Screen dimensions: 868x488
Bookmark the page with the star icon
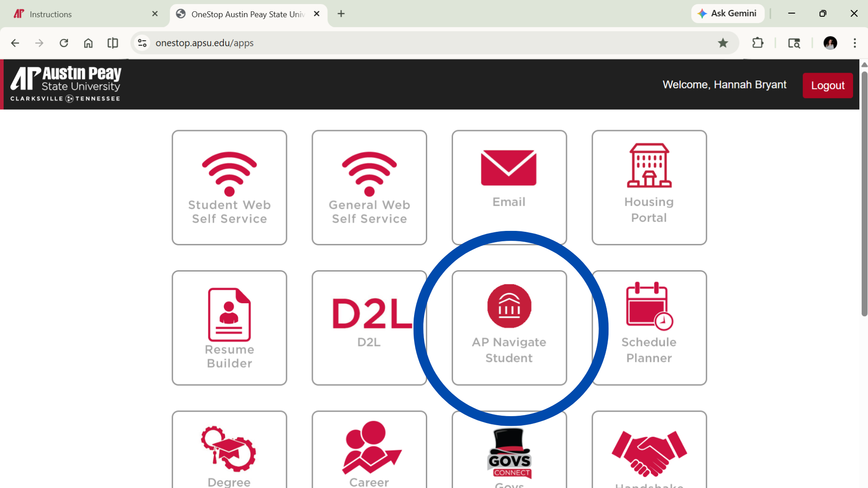(x=723, y=43)
